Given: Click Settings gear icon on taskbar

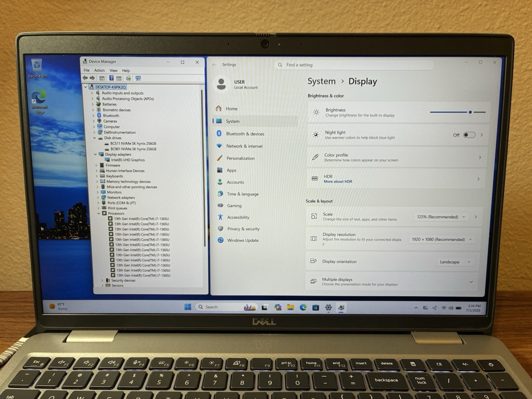Looking at the screenshot, I should 329,308.
